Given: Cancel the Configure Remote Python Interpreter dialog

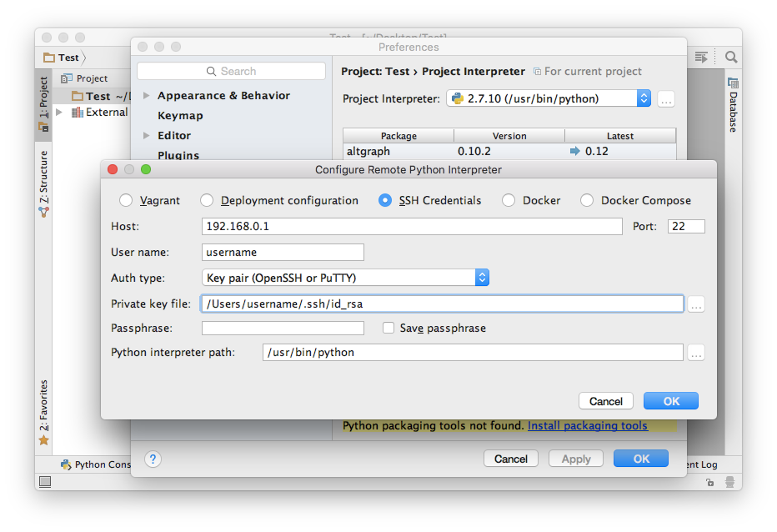Looking at the screenshot, I should pos(606,401).
